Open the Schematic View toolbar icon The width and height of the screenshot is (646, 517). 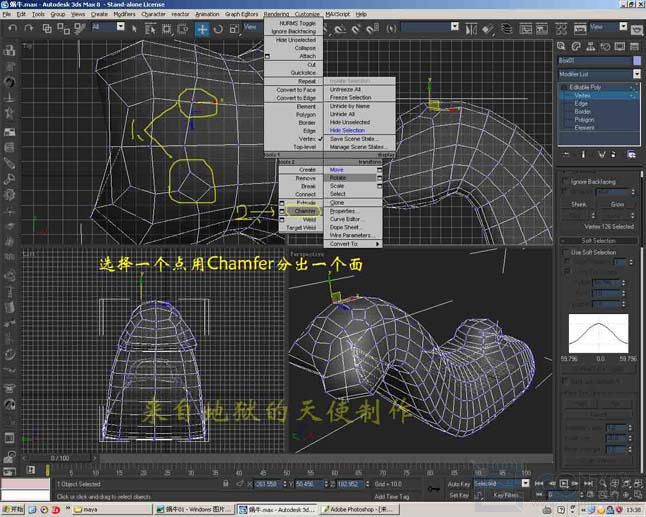(x=541, y=29)
